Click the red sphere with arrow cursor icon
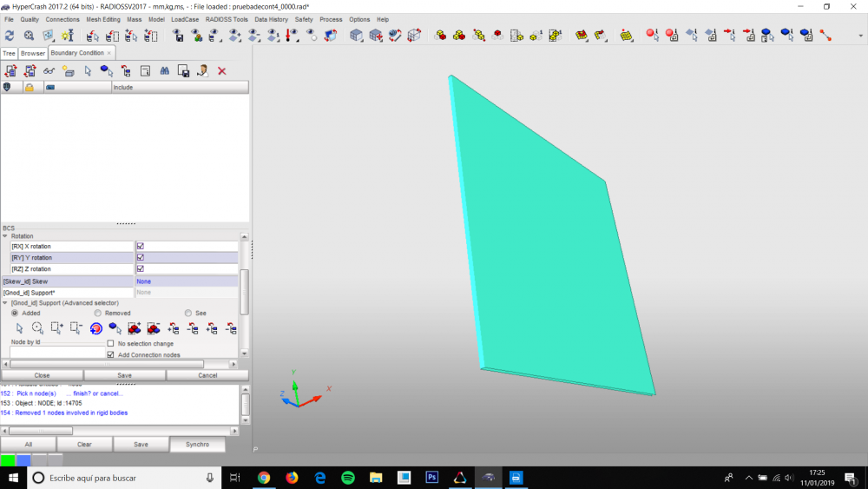This screenshot has height=489, width=868. tap(652, 36)
